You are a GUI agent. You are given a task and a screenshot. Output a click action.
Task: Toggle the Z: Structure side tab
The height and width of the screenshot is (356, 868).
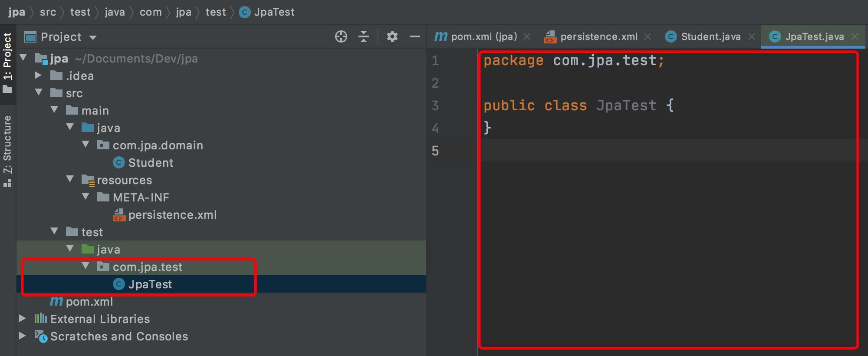(7, 151)
